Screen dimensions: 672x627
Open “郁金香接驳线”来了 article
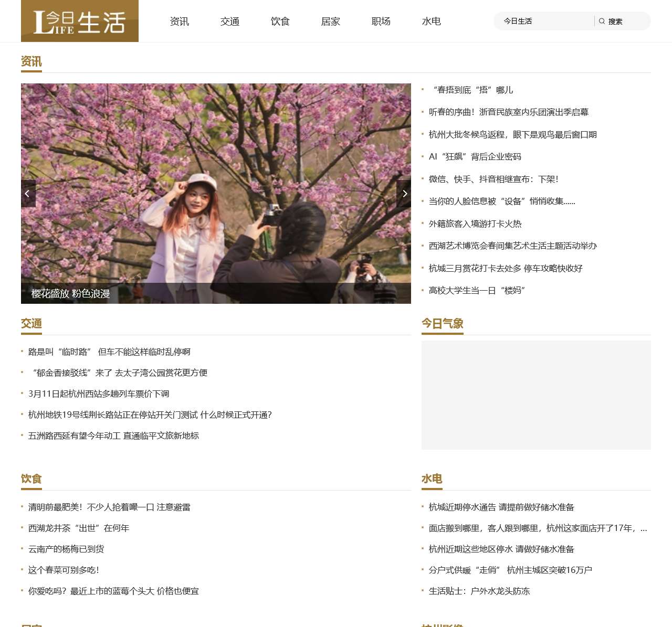tap(118, 373)
